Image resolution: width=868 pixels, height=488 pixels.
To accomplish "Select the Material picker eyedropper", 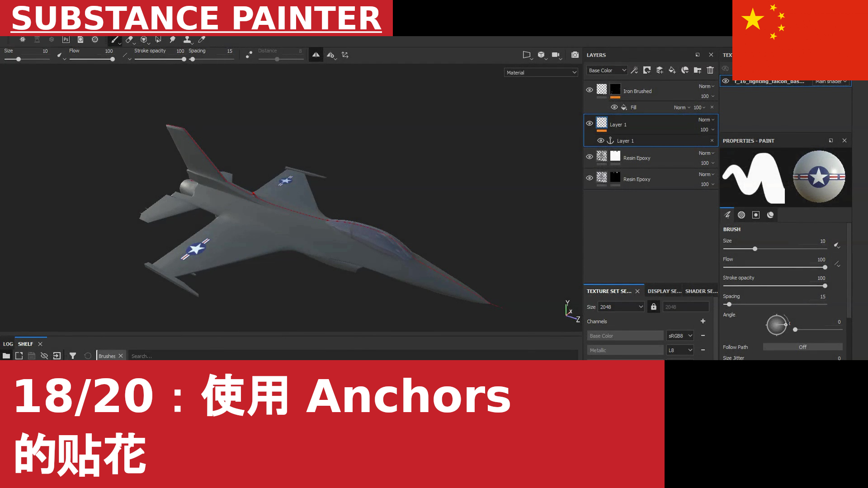I will (202, 40).
